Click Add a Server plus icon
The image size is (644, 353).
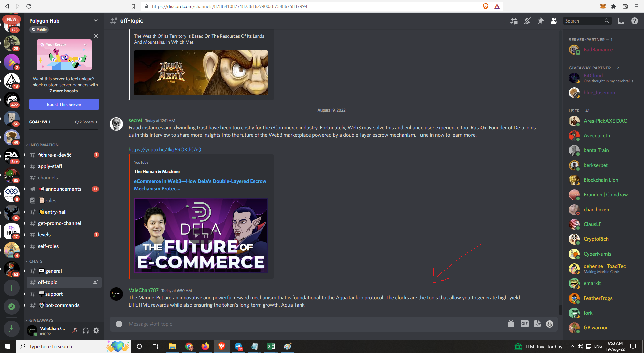point(12,288)
